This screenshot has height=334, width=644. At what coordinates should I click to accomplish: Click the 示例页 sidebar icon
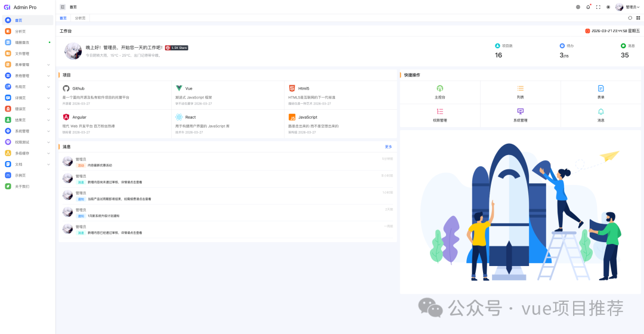[x=8, y=175]
